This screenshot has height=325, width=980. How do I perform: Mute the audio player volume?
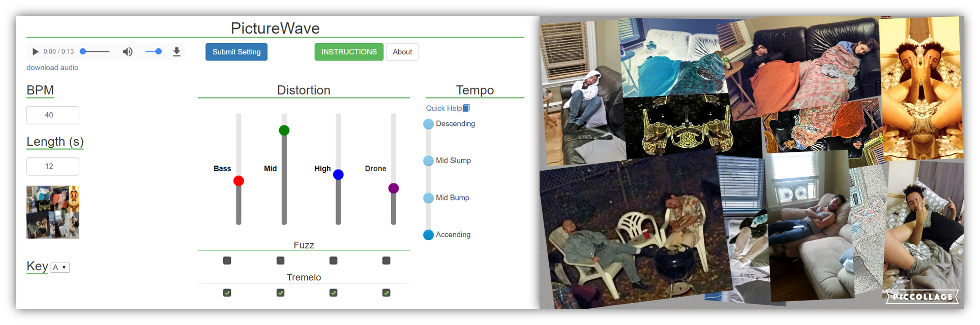click(128, 52)
